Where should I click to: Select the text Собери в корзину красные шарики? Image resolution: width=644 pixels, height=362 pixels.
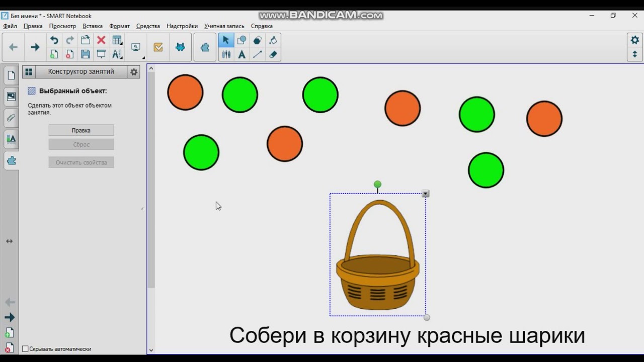(407, 335)
